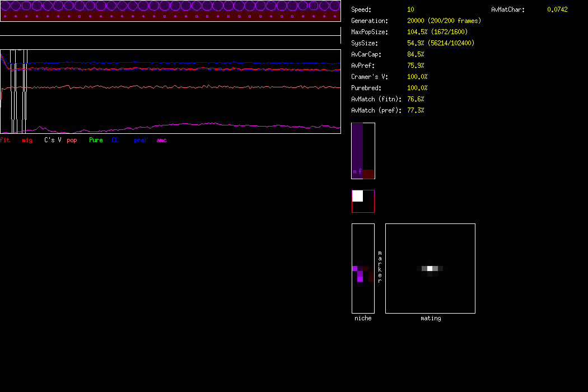Click the purple 'm' bar in histogram
Viewport: 588px width, 392px height.
(x=357, y=150)
